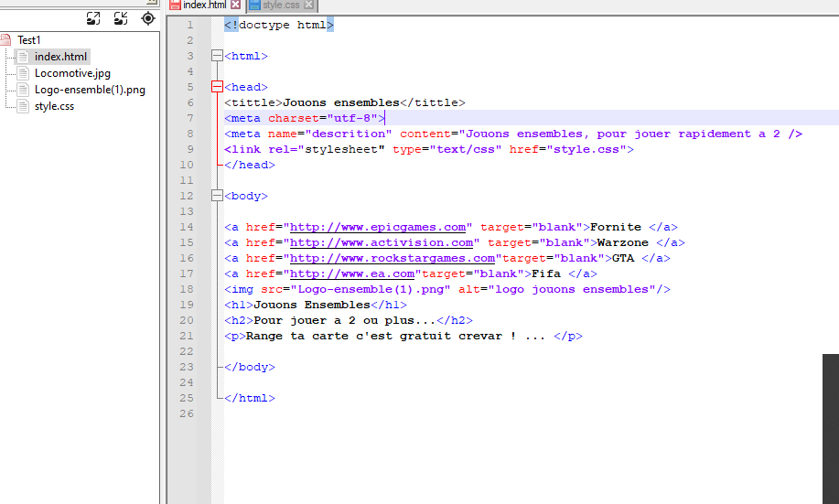
Task: Click the Test1 workspace icon
Action: click(x=5, y=40)
